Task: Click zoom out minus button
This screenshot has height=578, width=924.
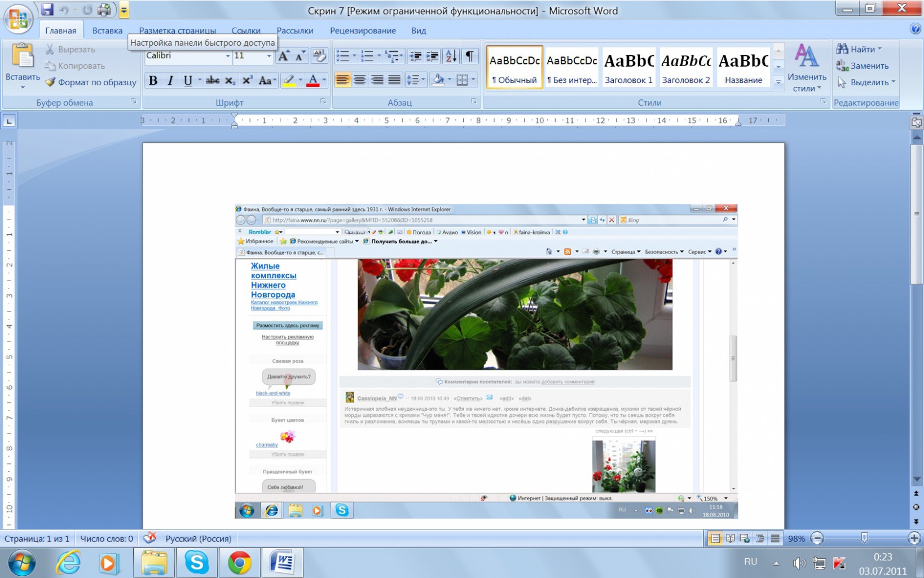Action: [817, 538]
